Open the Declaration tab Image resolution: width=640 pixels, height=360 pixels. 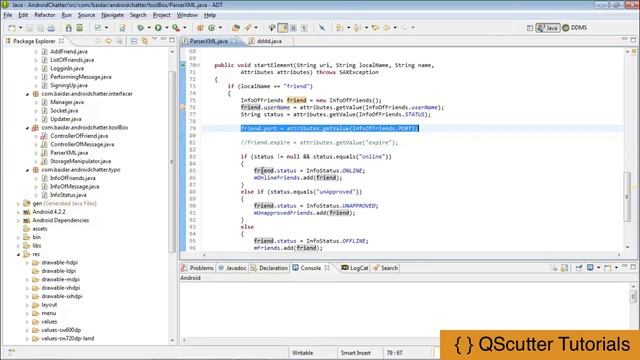click(x=269, y=268)
